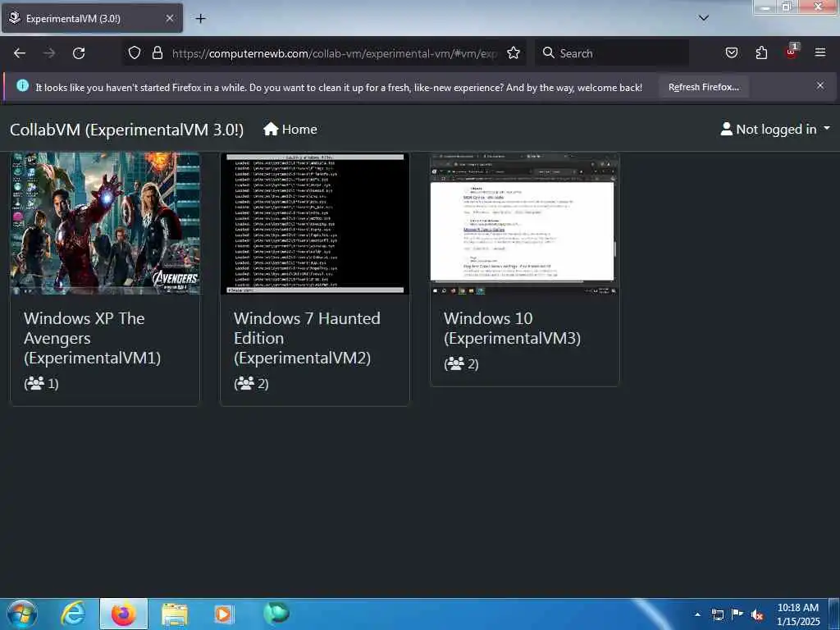840x630 pixels.
Task: Select the Windows XP The Avengers (ExperimentalVM1) title
Action: point(92,338)
